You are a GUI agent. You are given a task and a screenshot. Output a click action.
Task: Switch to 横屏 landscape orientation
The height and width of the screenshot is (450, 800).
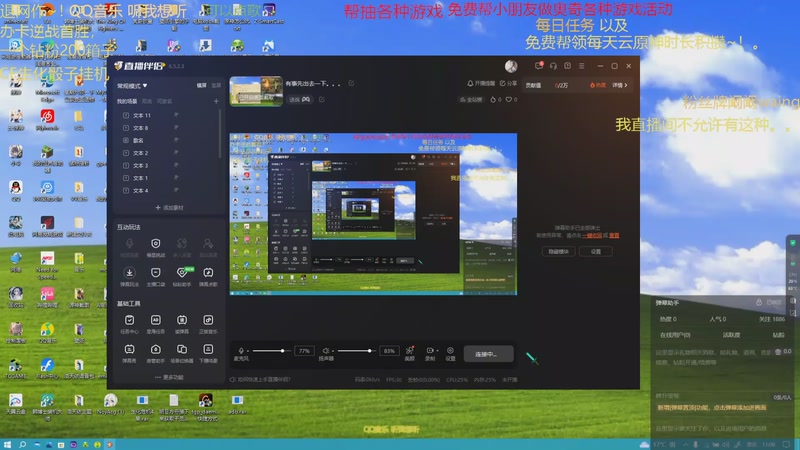(202, 86)
